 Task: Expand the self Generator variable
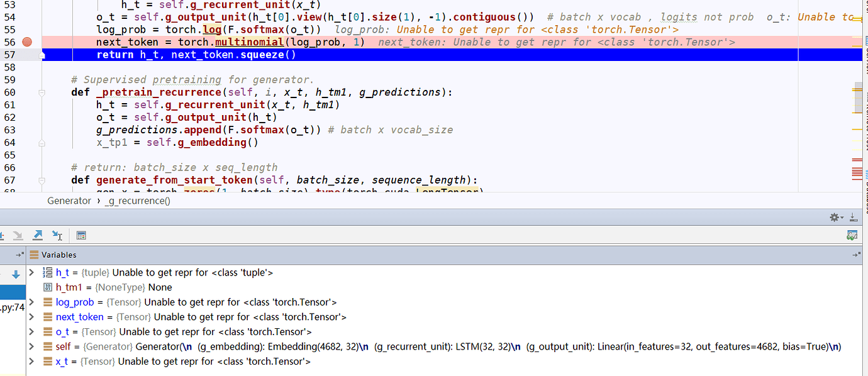[x=32, y=346]
